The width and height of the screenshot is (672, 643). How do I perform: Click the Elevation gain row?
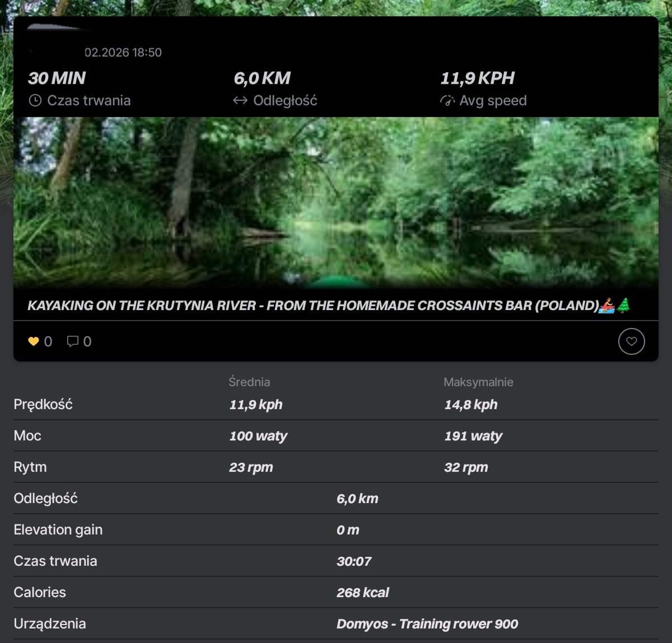58,530
